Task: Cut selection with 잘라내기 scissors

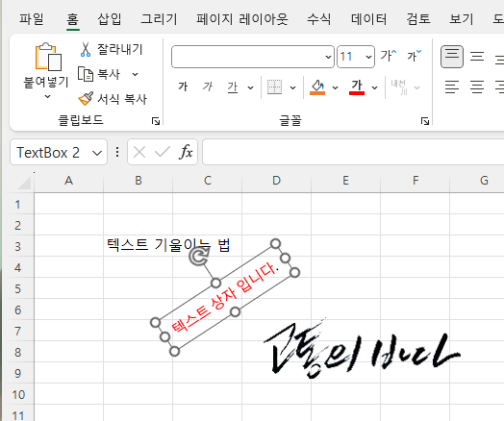Action: pyautogui.click(x=111, y=49)
